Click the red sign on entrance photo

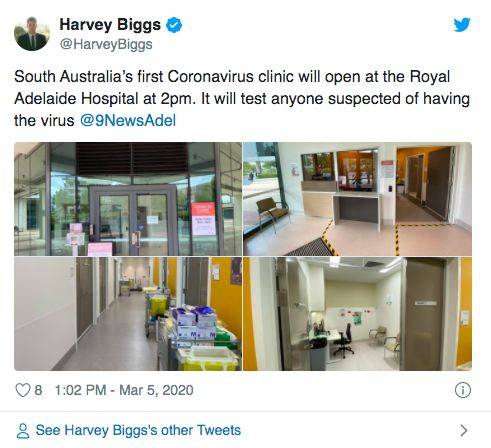coord(203,218)
